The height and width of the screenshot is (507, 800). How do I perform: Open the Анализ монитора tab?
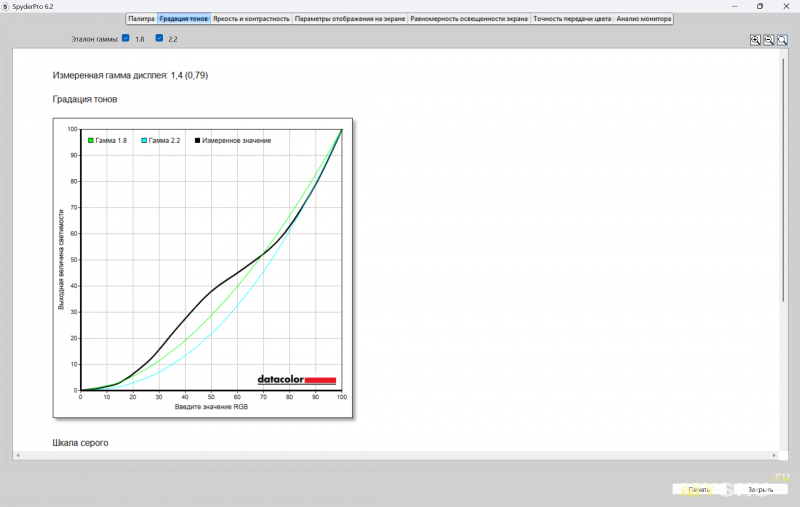tap(644, 19)
